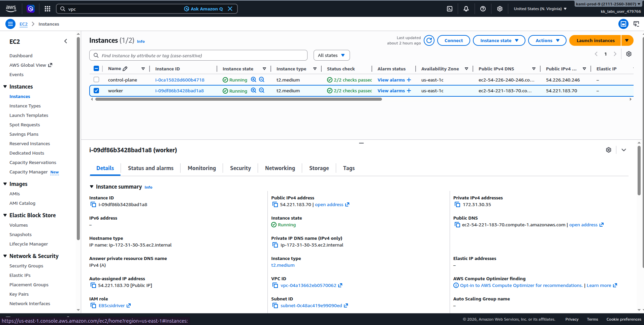Copy the Instance ID in the summary
The height and width of the screenshot is (325, 644).
[x=93, y=204]
